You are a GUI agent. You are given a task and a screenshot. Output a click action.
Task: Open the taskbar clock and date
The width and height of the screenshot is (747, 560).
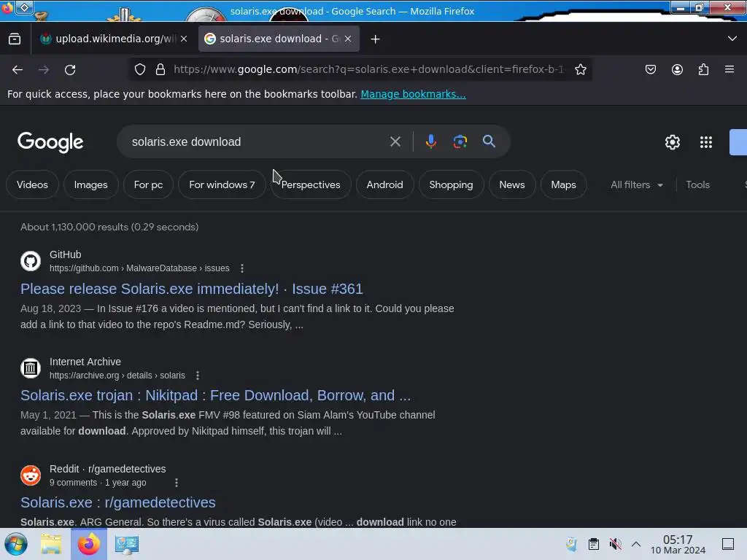(x=678, y=544)
